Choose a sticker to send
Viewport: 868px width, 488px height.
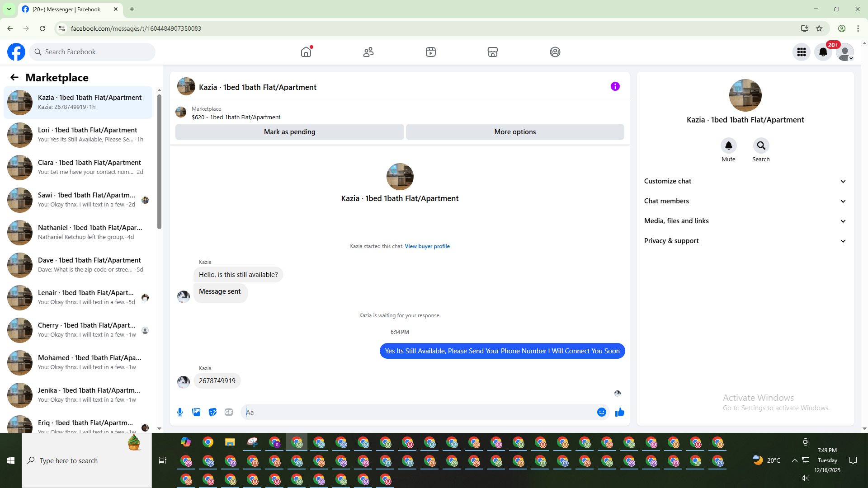pos(212,412)
